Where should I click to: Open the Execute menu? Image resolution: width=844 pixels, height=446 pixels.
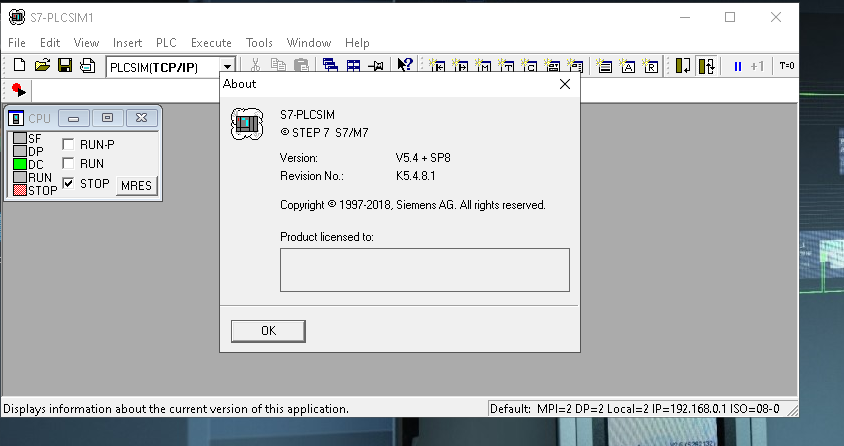(x=211, y=43)
